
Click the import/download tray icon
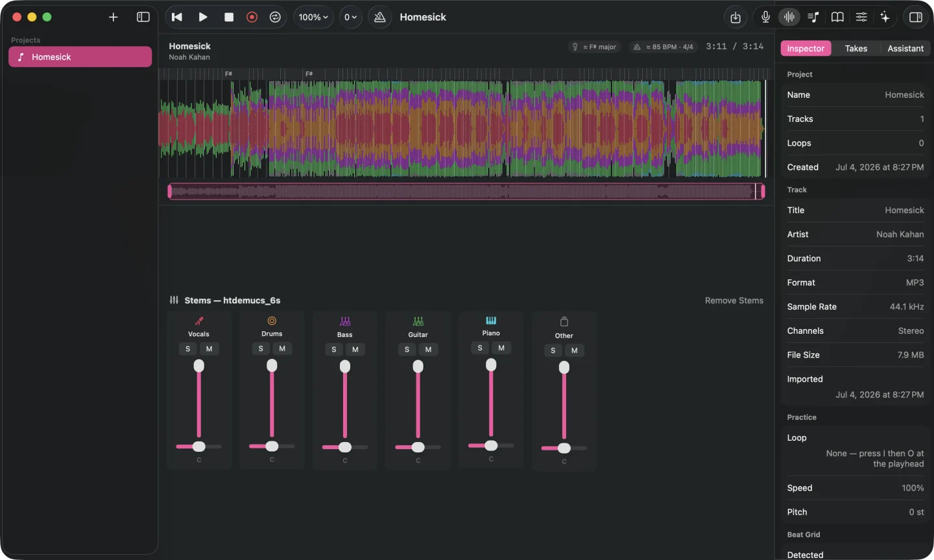click(x=736, y=17)
